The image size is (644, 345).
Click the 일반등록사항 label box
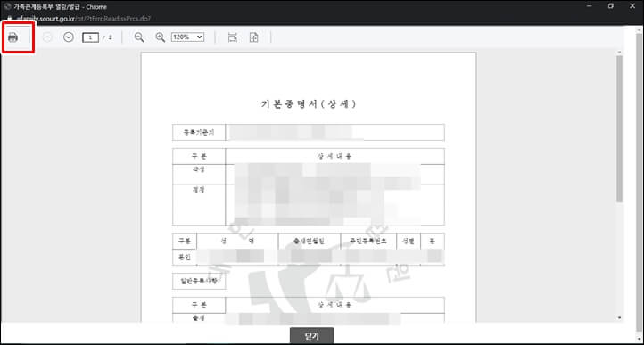pyautogui.click(x=199, y=282)
